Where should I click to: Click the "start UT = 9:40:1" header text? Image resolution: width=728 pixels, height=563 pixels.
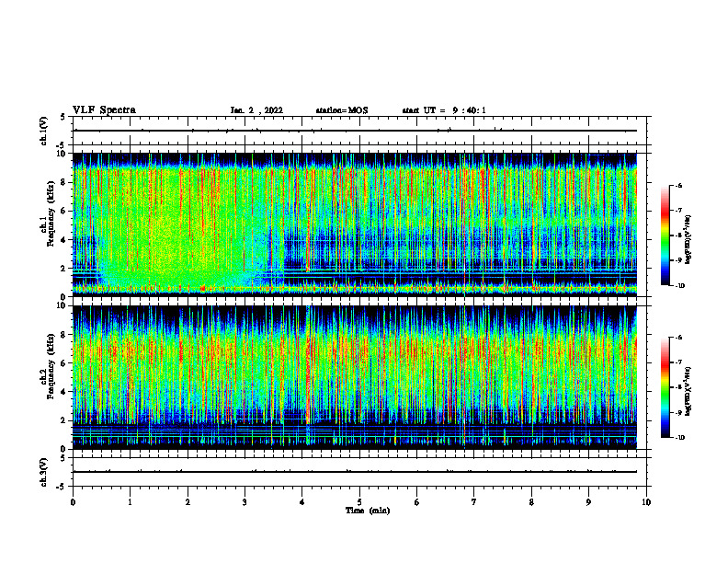(444, 110)
